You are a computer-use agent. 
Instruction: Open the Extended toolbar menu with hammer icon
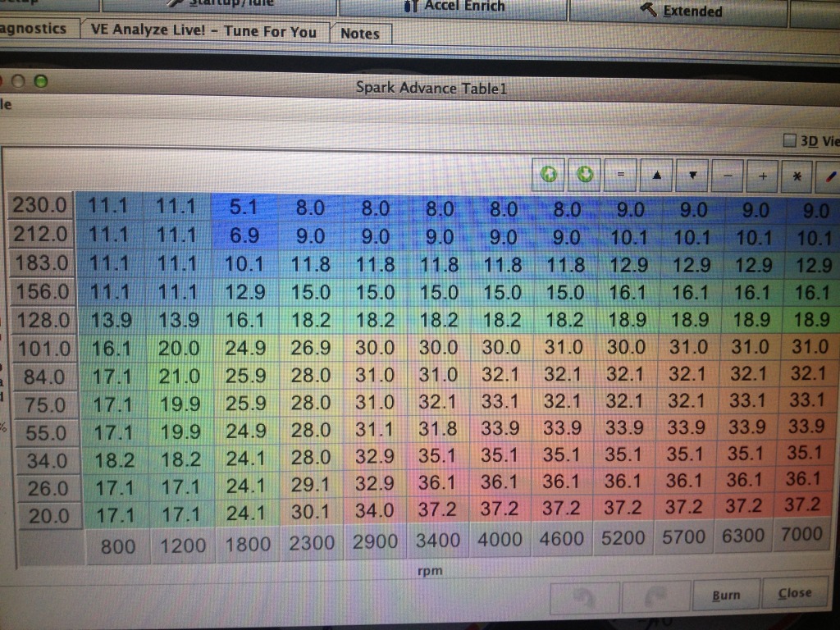[678, 11]
